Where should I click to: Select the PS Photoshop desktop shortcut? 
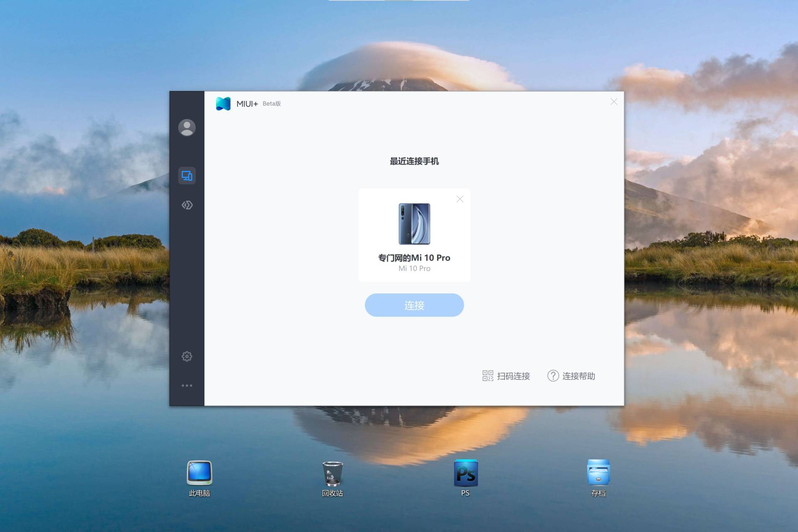click(465, 474)
